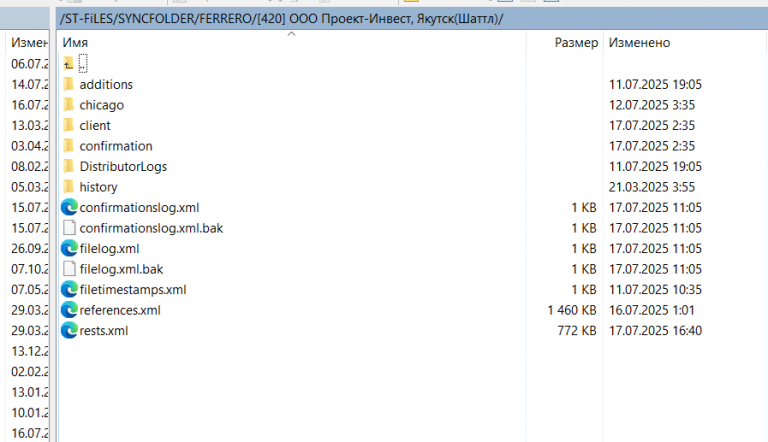This screenshot has height=442, width=768.
Task: Select the additions folder name
Action: (106, 84)
